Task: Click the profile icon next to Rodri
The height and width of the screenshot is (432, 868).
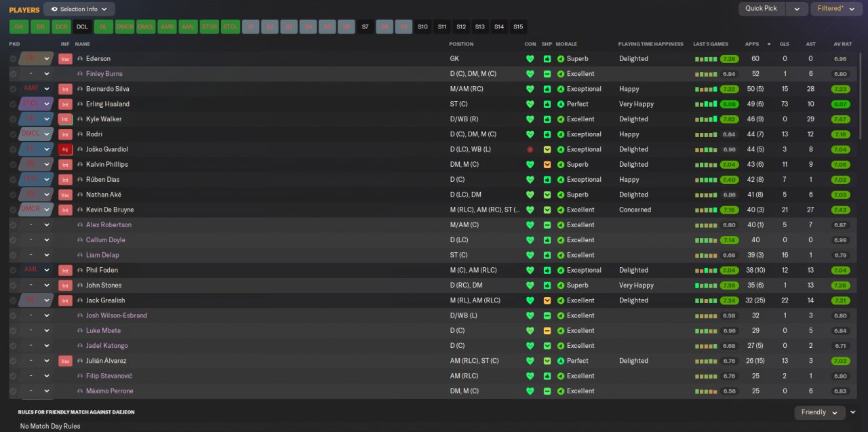Action: click(81, 134)
